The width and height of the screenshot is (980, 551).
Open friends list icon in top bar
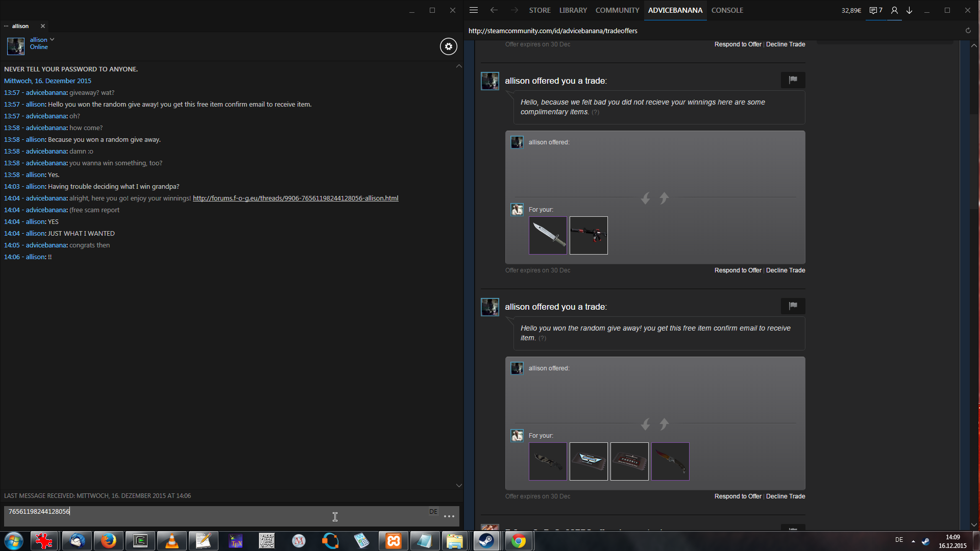(894, 10)
